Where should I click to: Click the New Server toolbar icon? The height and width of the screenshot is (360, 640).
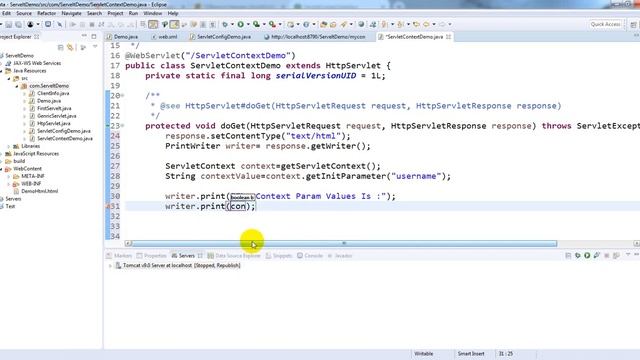click(x=291, y=24)
